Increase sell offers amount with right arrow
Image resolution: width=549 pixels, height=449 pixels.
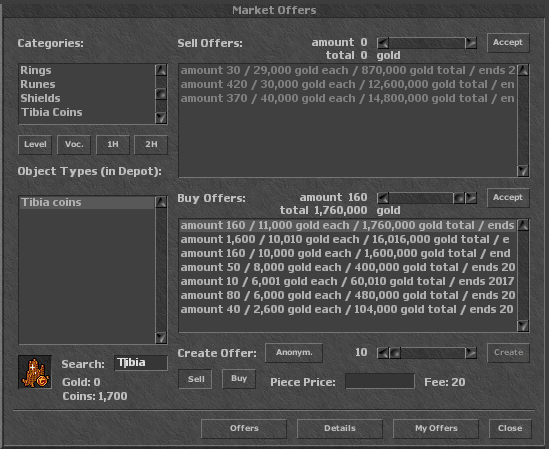click(x=471, y=43)
